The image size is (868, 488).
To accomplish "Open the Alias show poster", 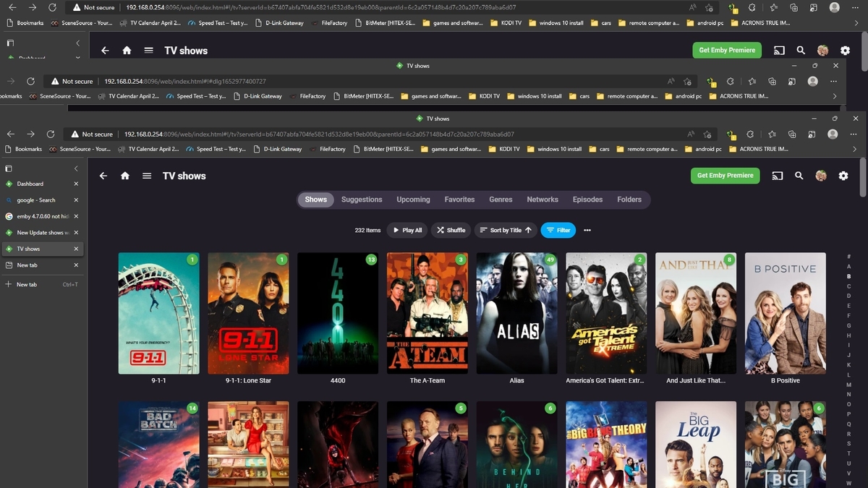I will [x=517, y=313].
